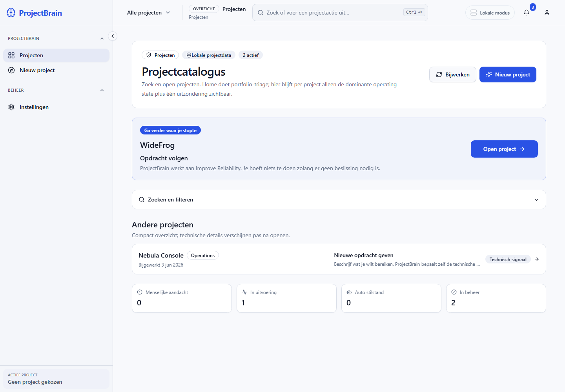Click the ACTIEF PROJECT status box
This screenshot has height=392, width=565.
(56, 379)
